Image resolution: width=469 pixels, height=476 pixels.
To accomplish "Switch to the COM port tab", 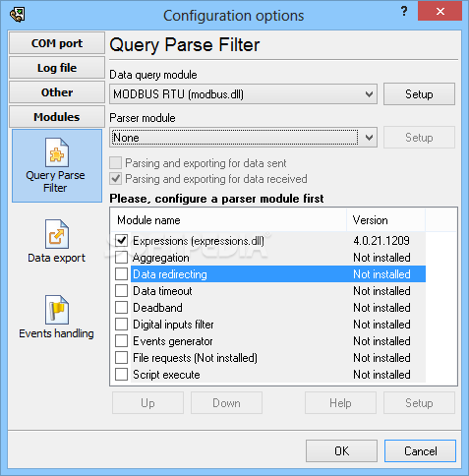I will coord(57,43).
